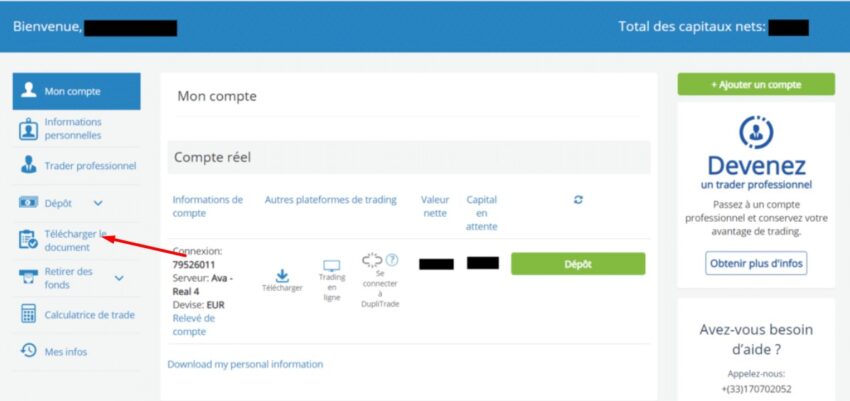Click the Devenez trader professionnel logo icon
This screenshot has width=850, height=401.
pos(756,132)
